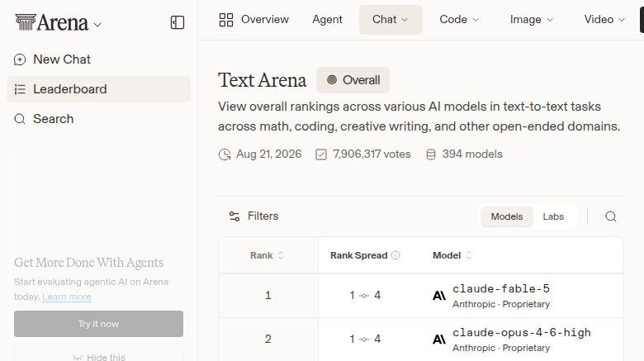
Task: Switch the view toggle to Labs
Action: click(553, 216)
